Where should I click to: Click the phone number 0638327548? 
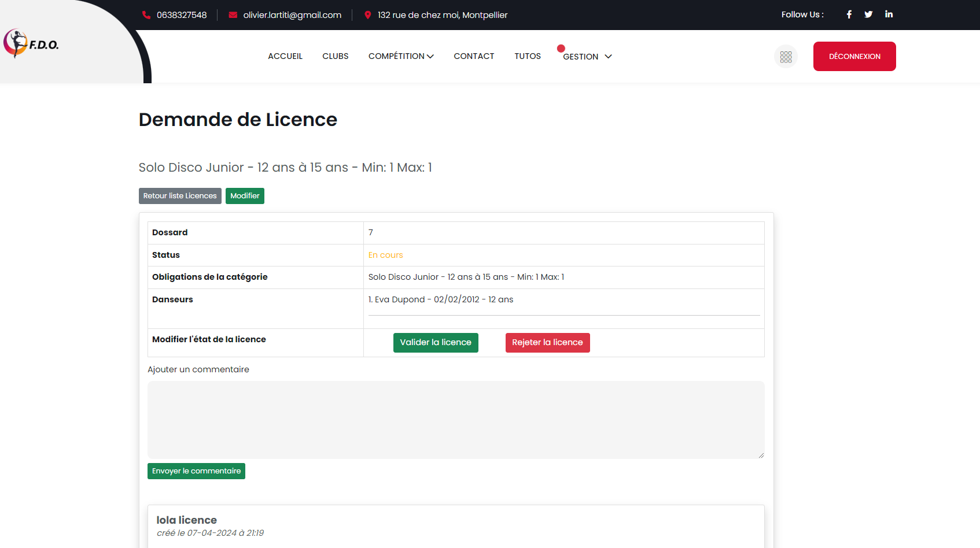click(182, 15)
